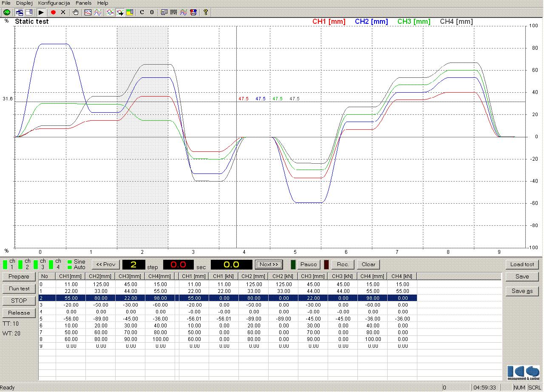Click the yellow panel layout icon

(130, 12)
